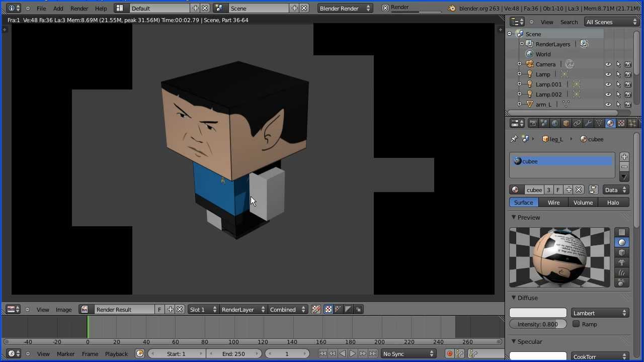Select the Wire material type
This screenshot has height=362, width=644.
553,203
